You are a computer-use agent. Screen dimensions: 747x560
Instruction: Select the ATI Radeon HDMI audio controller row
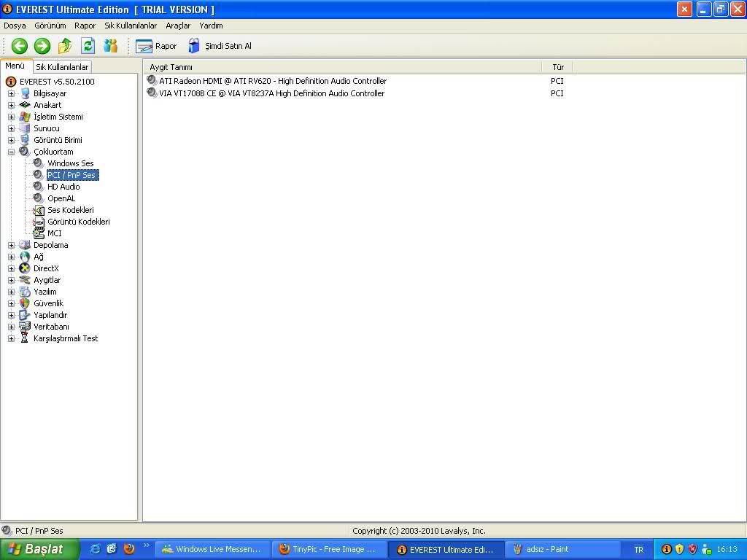(357, 81)
